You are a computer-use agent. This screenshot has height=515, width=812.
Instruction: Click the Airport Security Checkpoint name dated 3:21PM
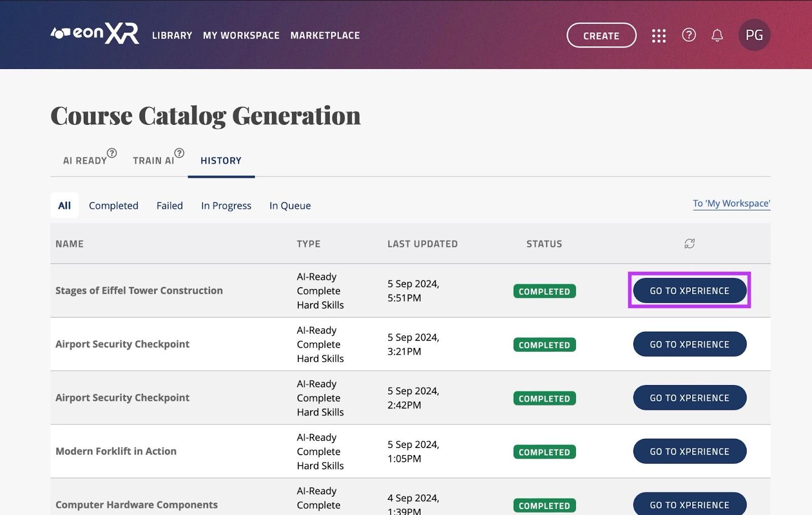click(x=122, y=344)
